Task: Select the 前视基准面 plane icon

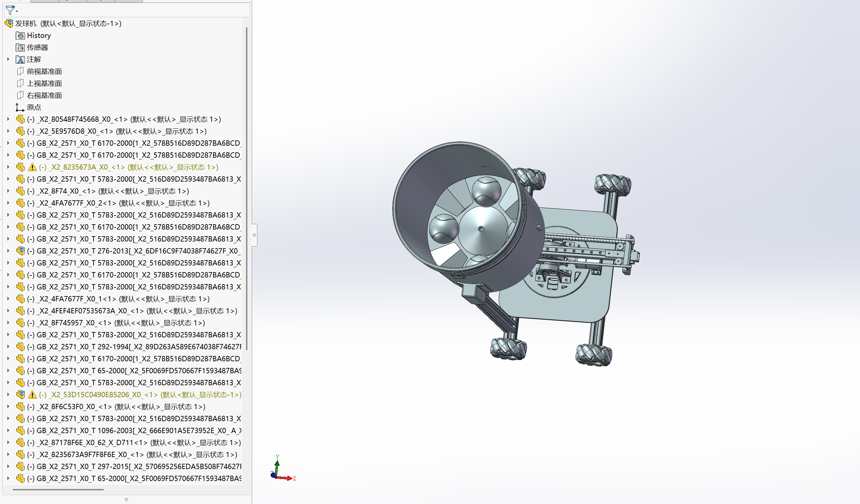Action: pos(20,71)
